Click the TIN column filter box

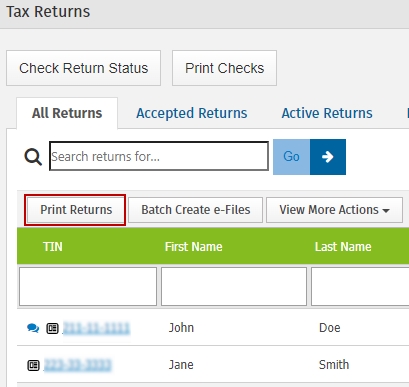point(88,286)
